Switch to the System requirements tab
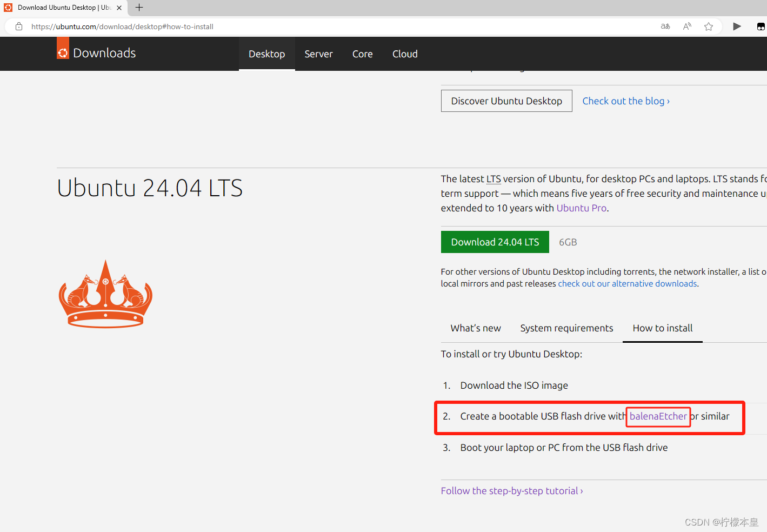The image size is (767, 532). click(566, 328)
